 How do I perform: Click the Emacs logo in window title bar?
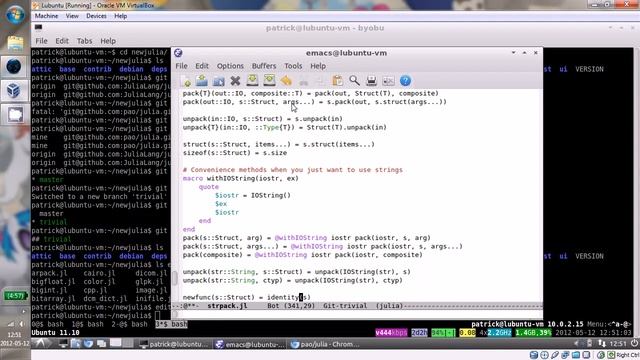click(x=178, y=53)
